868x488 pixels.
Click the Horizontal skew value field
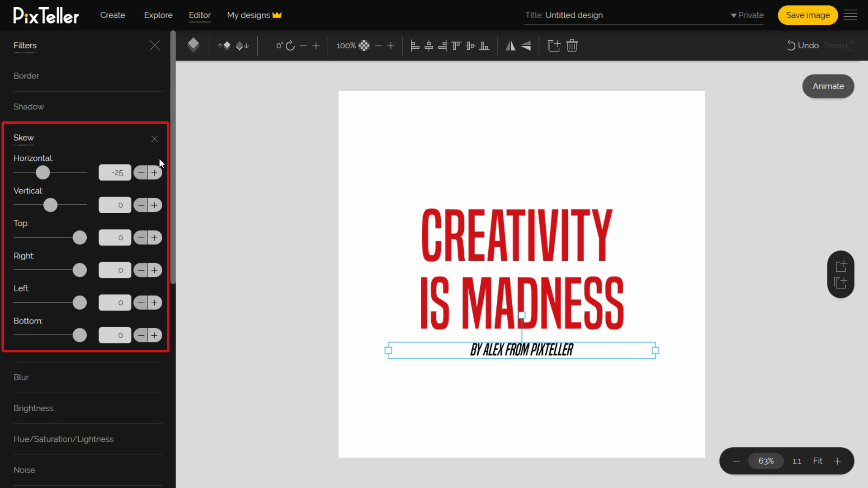115,173
